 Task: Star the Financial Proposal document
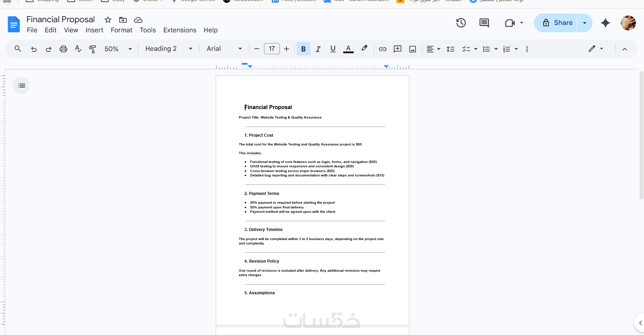pos(108,20)
